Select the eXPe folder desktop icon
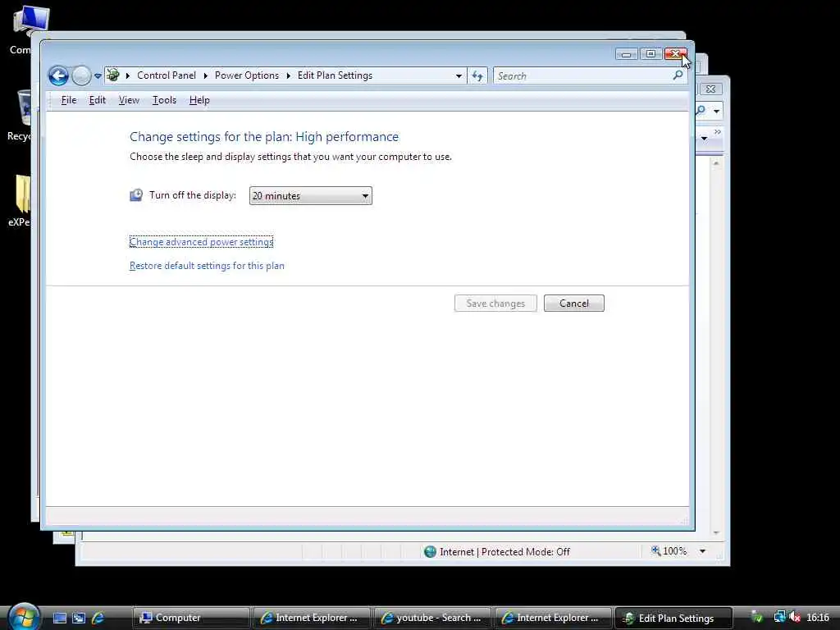Viewport: 840px width, 630px height. click(x=21, y=202)
